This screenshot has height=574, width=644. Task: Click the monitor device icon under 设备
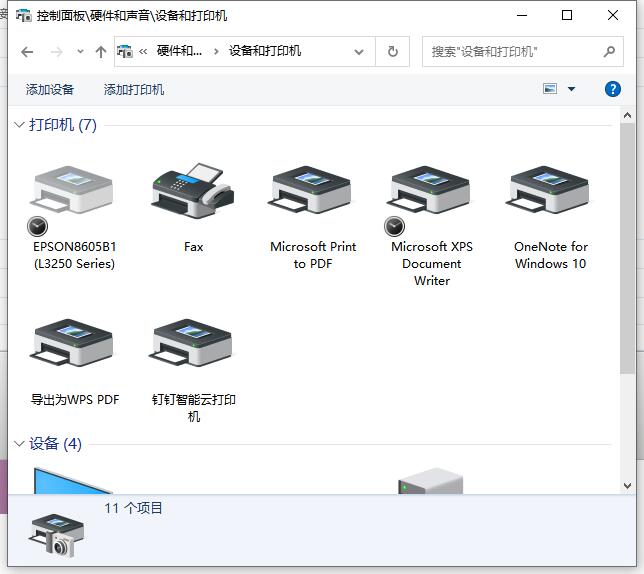point(72,480)
